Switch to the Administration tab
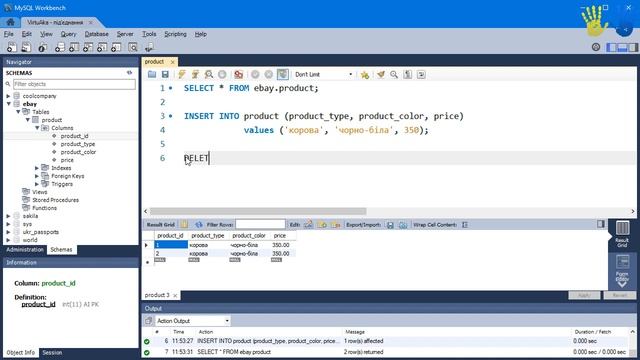Viewport: 640px width, 360px height. (25, 249)
